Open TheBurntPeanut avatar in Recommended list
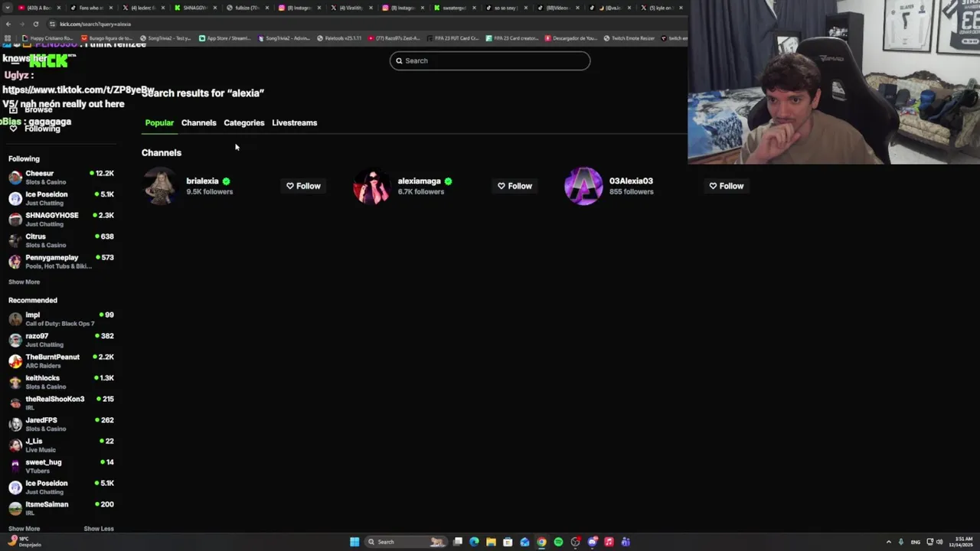Image resolution: width=980 pixels, height=551 pixels. [x=15, y=361]
